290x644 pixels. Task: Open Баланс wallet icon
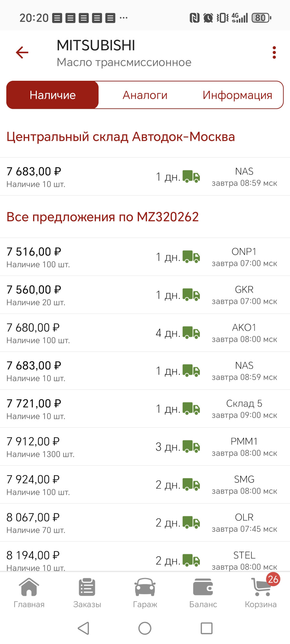tap(203, 593)
